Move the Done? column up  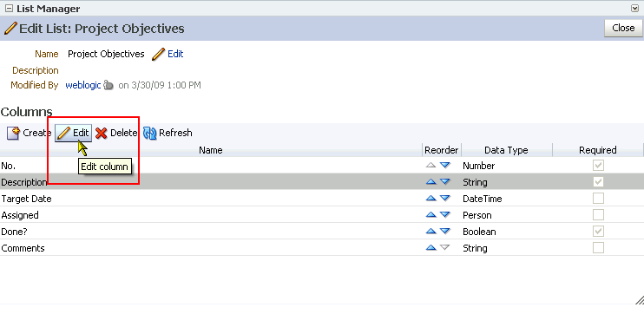pyautogui.click(x=430, y=231)
